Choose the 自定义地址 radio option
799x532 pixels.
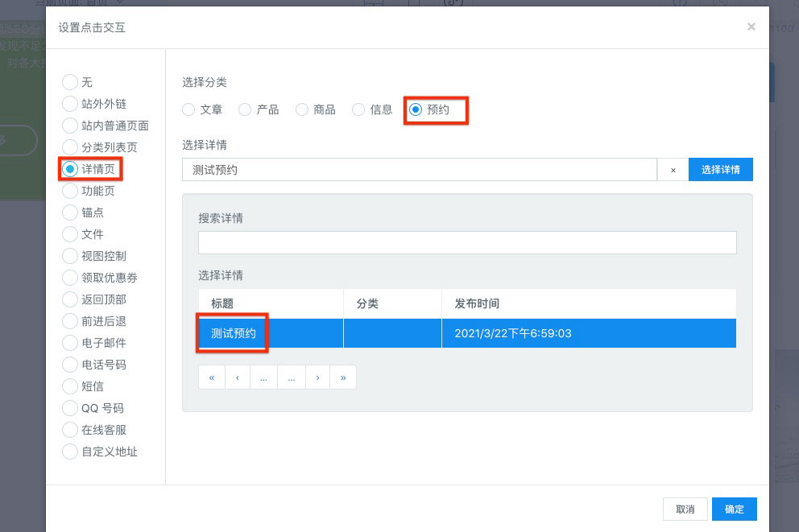coord(70,452)
